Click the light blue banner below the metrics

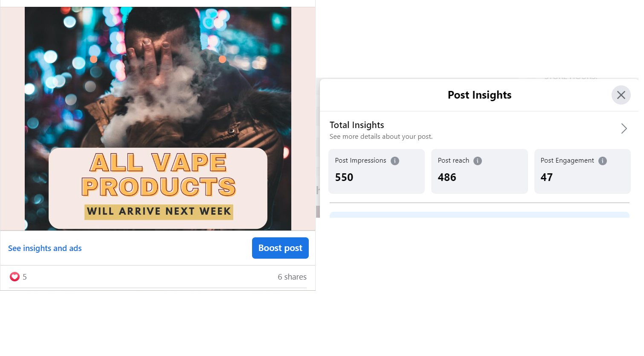[479, 215]
